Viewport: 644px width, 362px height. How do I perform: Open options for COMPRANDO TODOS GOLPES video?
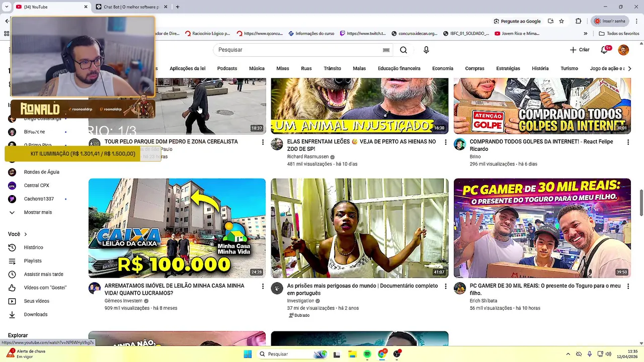click(x=628, y=142)
